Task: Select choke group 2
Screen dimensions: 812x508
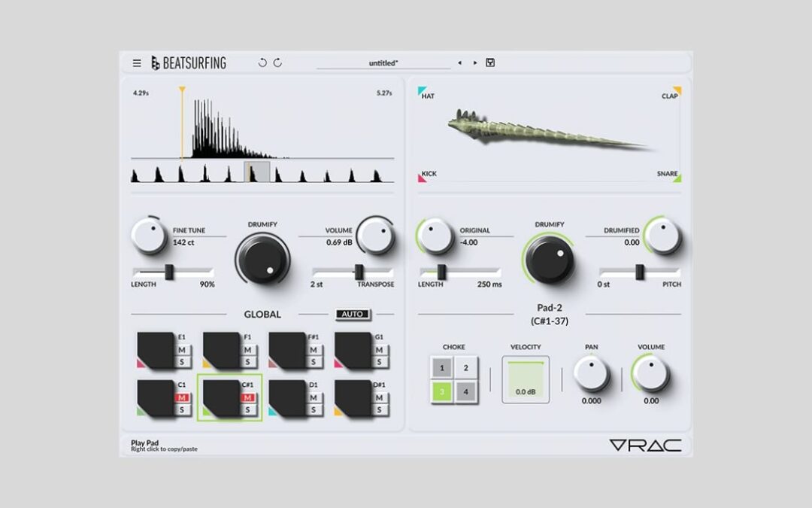Action: pos(465,368)
